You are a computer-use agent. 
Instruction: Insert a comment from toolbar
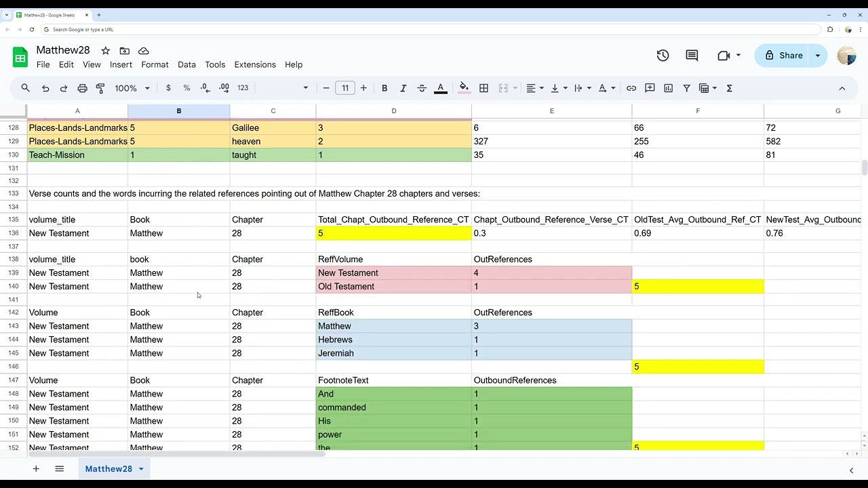coord(650,88)
